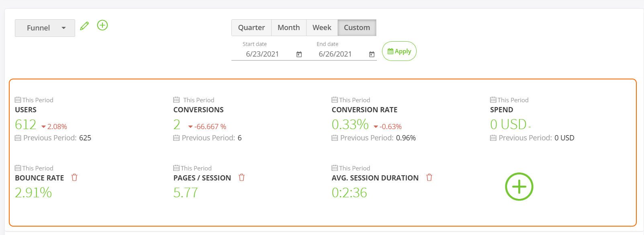Open the Funnel dropdown

point(45,28)
